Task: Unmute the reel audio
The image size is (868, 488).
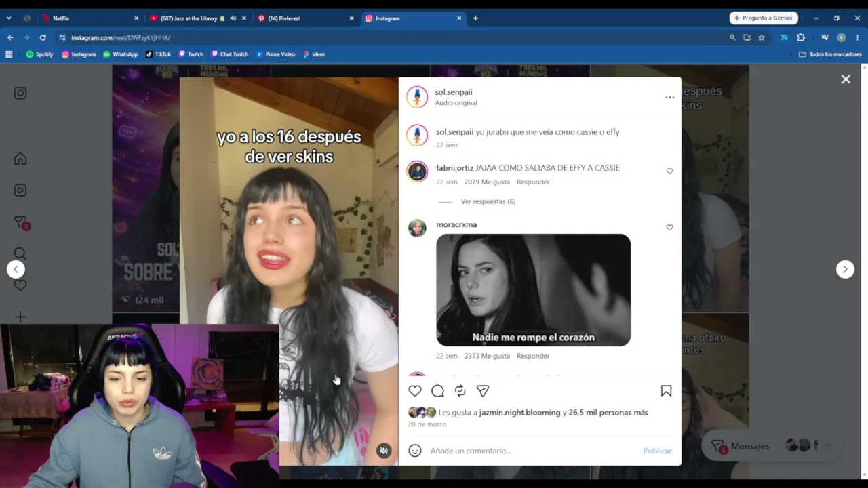Action: point(384,451)
